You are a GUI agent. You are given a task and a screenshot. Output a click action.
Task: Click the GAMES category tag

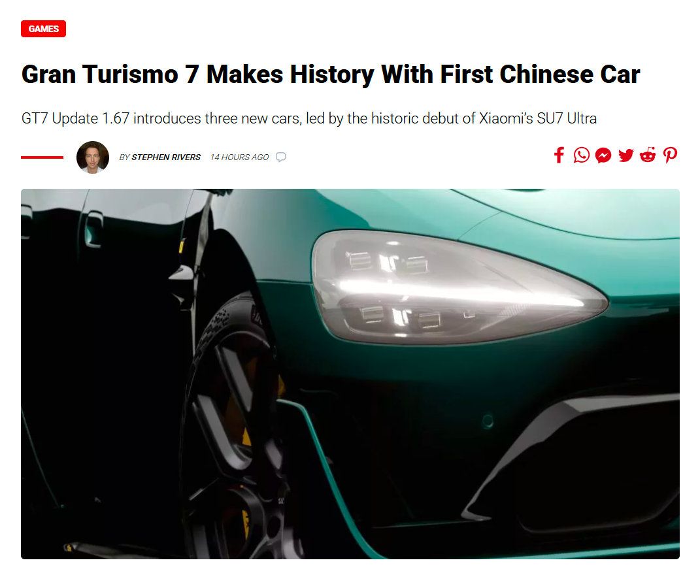[x=43, y=29]
